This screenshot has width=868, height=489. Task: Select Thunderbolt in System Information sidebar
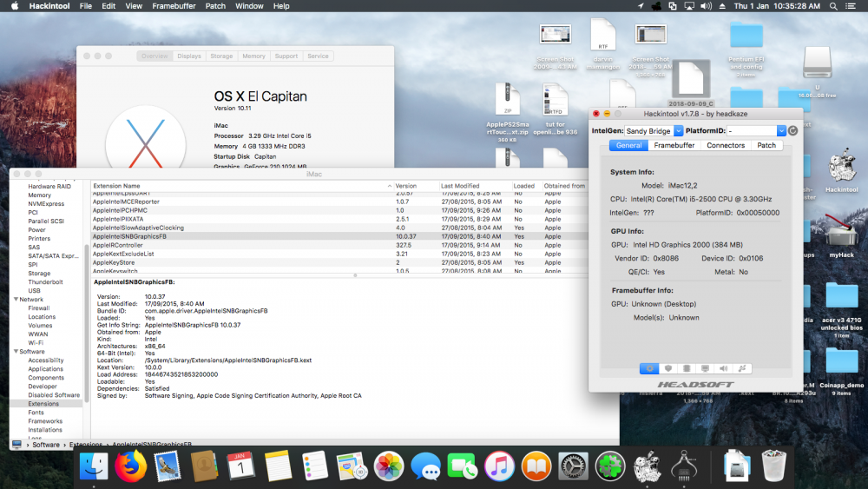click(x=45, y=282)
